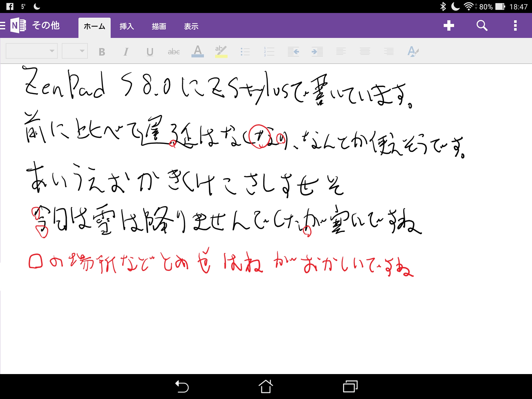Center align the text
The width and height of the screenshot is (532, 399).
[365, 51]
